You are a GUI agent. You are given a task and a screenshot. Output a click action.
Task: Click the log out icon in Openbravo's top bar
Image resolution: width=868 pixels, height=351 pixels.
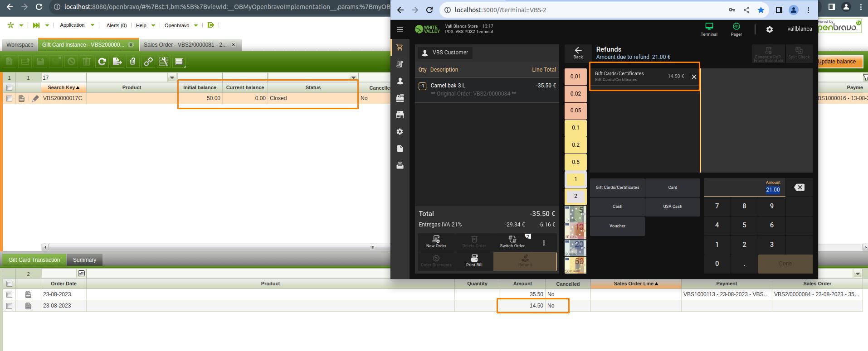click(211, 25)
